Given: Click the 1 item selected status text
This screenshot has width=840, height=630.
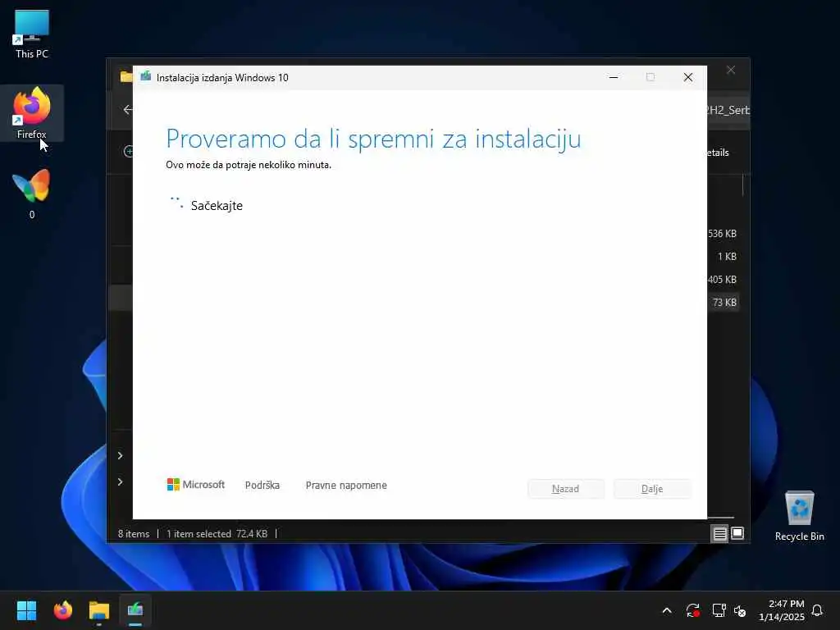Looking at the screenshot, I should coord(199,533).
